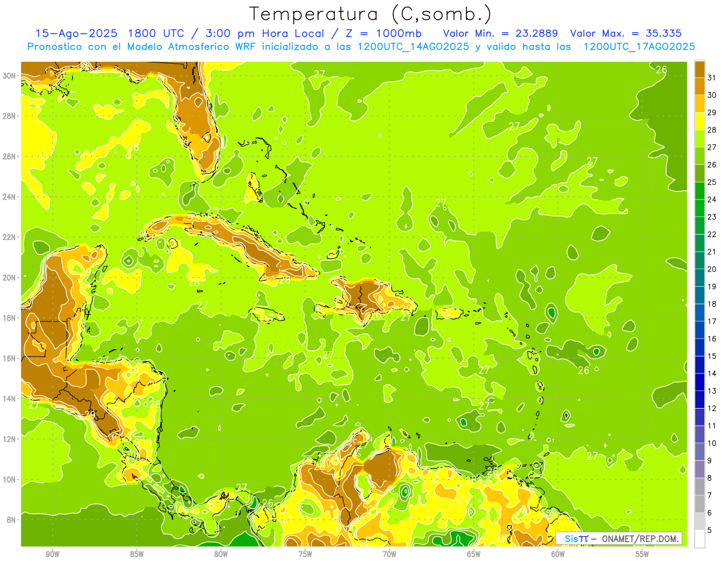
Task: Click lime legend swatch between 27 and 28
Action: (699, 138)
